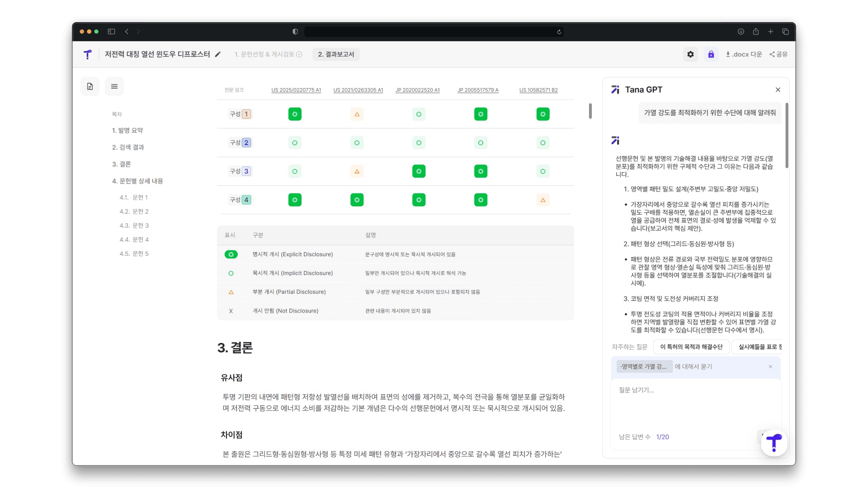The height and width of the screenshot is (488, 868).
Task: Toggle the table of contents list icon
Action: point(114,86)
